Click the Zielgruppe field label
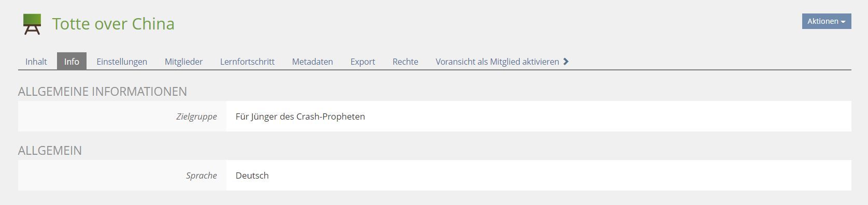 point(196,116)
